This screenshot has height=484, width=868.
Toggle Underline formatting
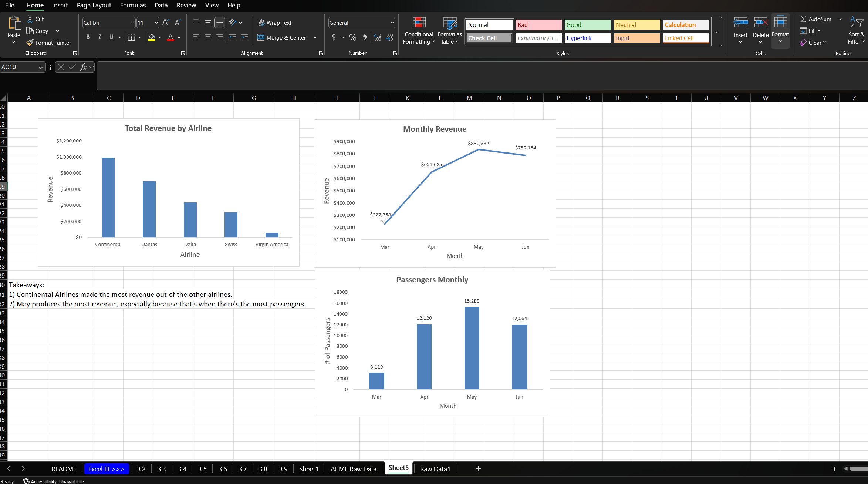point(111,37)
